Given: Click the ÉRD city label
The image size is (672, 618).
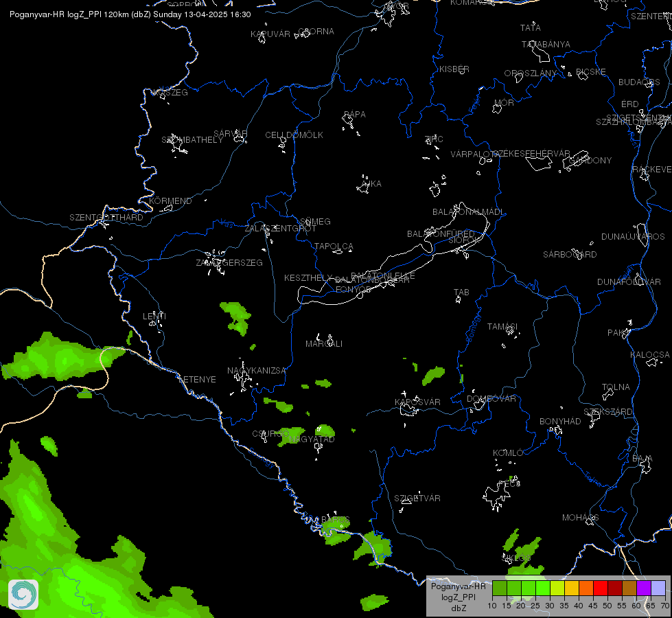Looking at the screenshot, I should coord(629,104).
